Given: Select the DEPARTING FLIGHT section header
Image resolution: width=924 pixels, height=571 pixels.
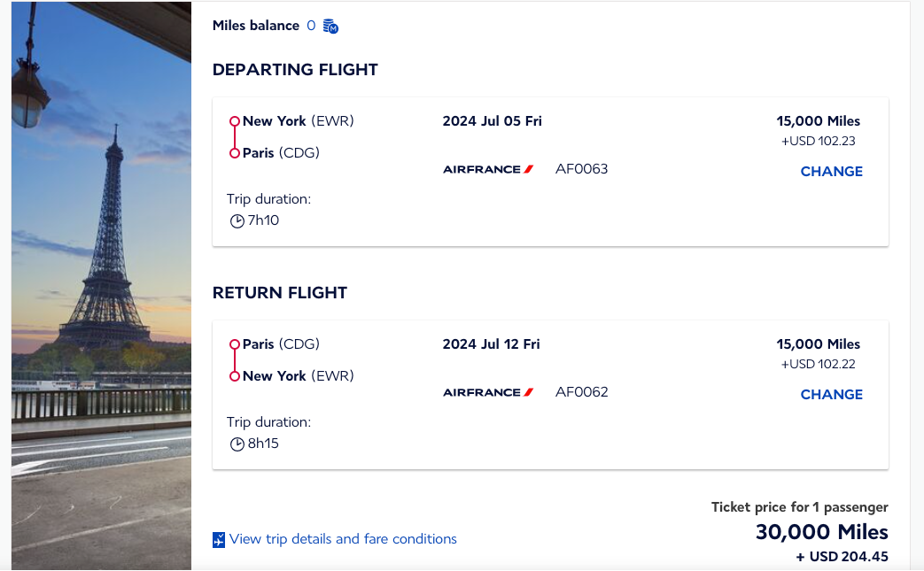Looking at the screenshot, I should pos(295,69).
